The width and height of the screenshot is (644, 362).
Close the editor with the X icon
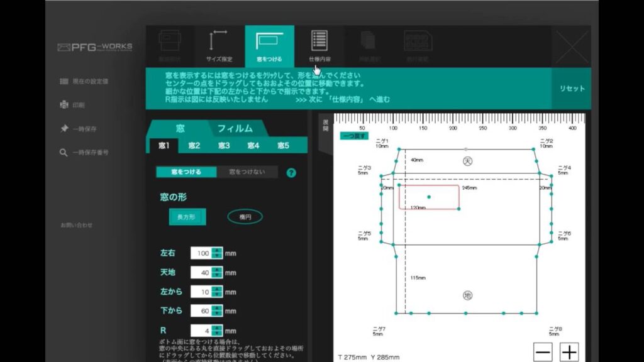point(572,47)
